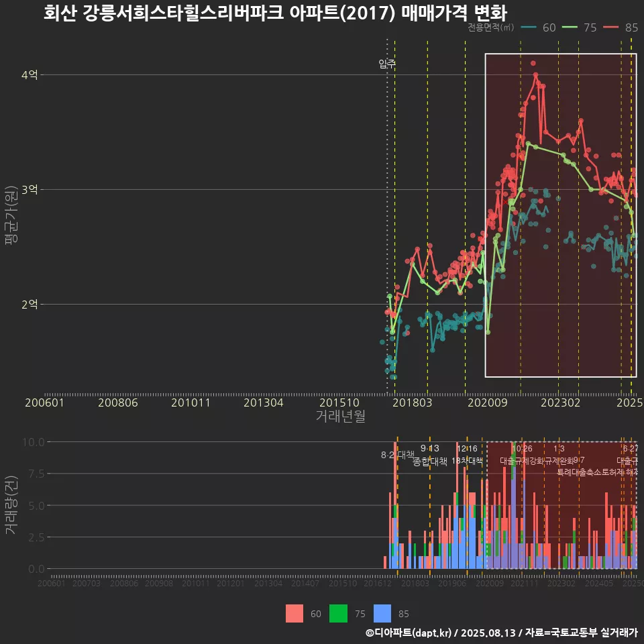Click 201612 on the volume chart axis
Viewport: 644px width, 644px height.
click(x=378, y=583)
